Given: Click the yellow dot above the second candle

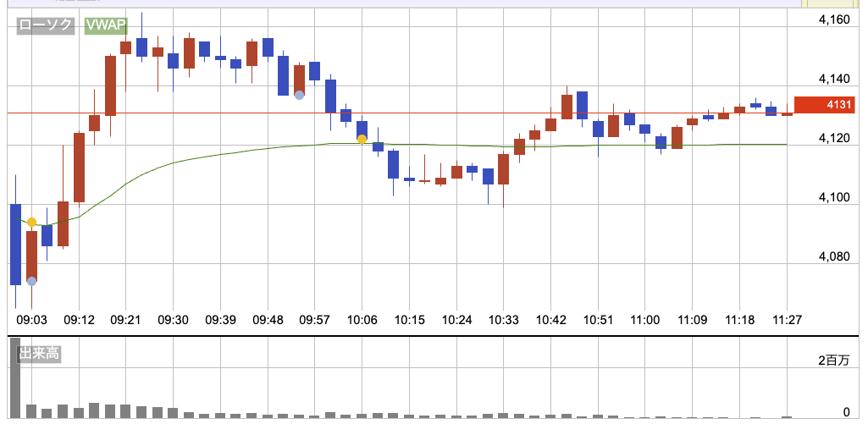Looking at the screenshot, I should click(31, 223).
